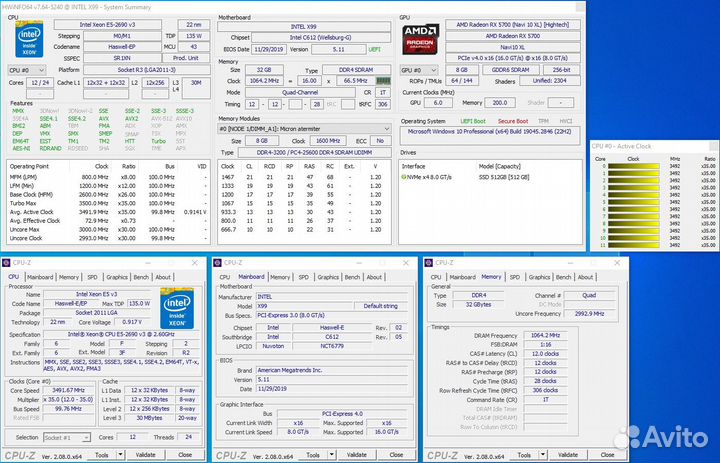This screenshot has height=463, width=720.
Task: Click the right CPU-Z window title icon
Action: click(430, 263)
